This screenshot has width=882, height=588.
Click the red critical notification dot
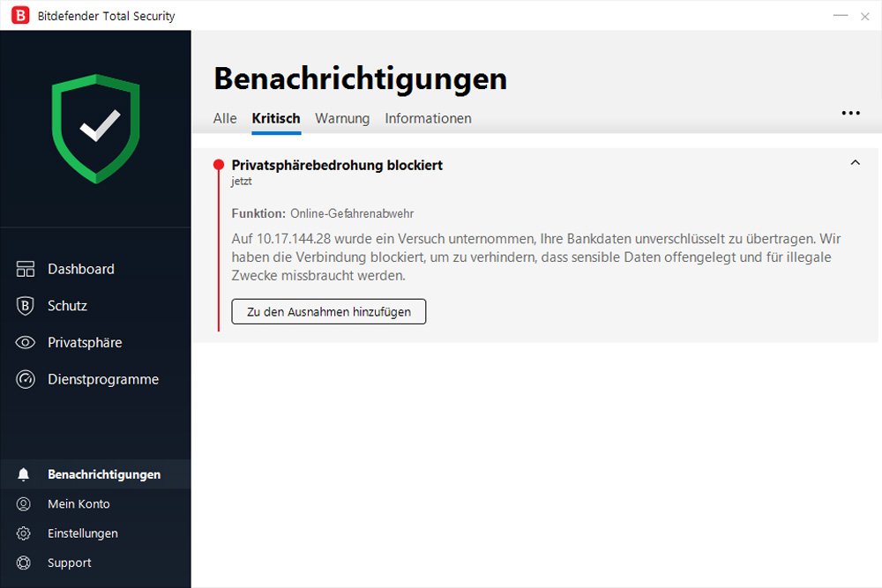point(219,165)
